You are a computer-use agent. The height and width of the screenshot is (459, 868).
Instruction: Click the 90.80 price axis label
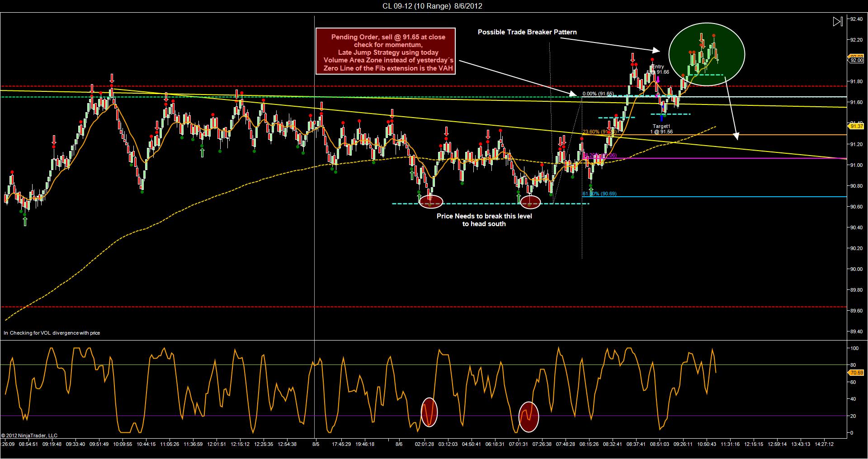coord(857,186)
